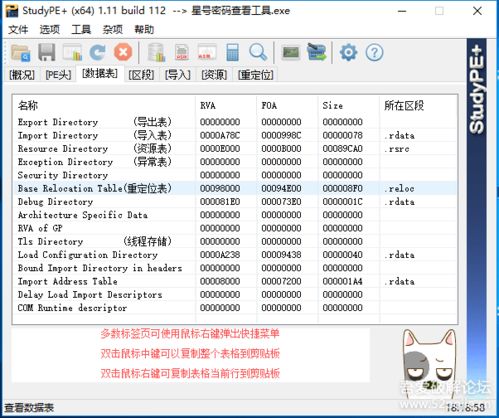Select the Architecture Specific Data row

[x=235, y=215]
